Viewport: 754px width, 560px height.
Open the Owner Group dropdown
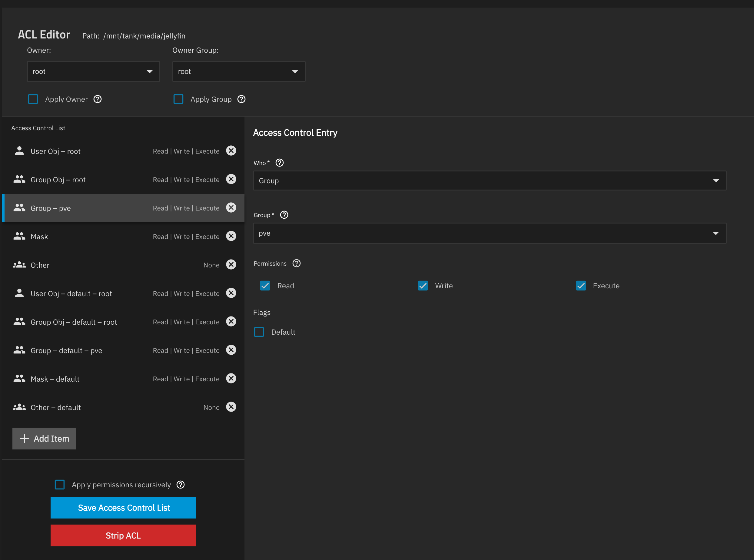pos(239,71)
